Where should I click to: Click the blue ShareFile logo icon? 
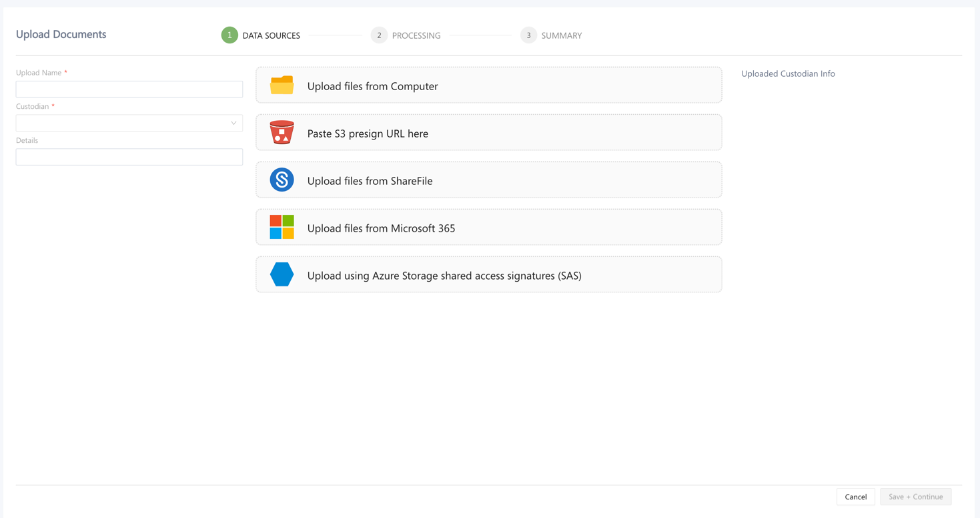(x=282, y=180)
